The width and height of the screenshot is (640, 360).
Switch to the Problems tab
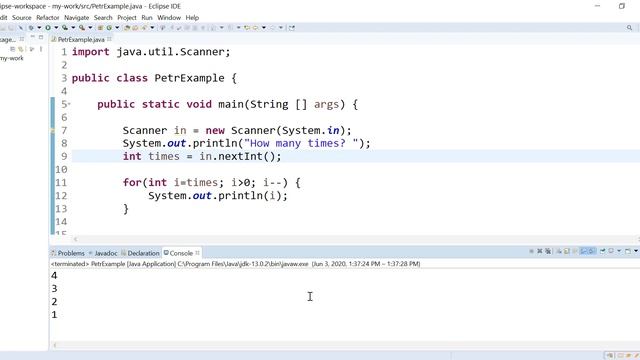(68, 253)
